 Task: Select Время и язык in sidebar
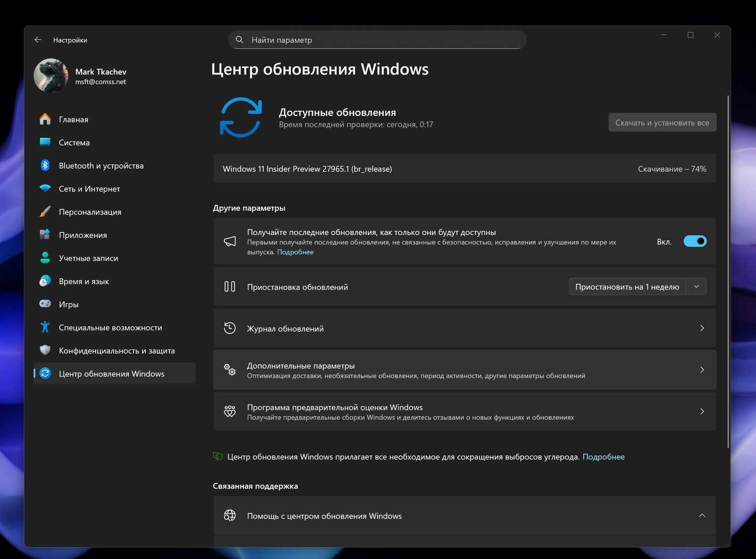click(84, 281)
